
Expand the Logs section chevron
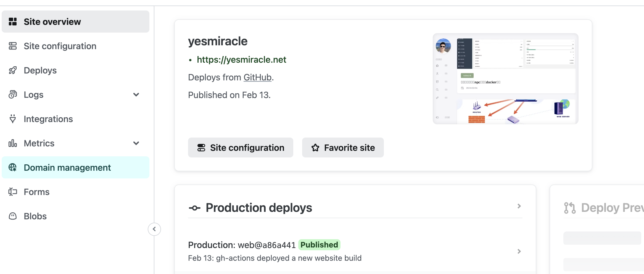tap(136, 94)
